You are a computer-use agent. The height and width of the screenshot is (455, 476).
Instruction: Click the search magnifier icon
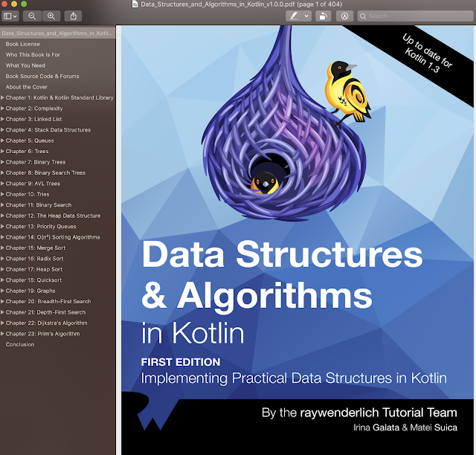click(x=363, y=16)
